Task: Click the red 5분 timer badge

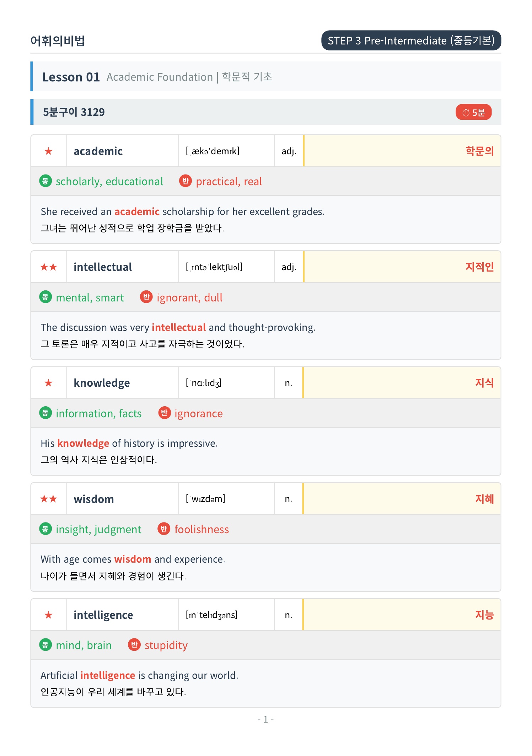Action: click(x=473, y=112)
